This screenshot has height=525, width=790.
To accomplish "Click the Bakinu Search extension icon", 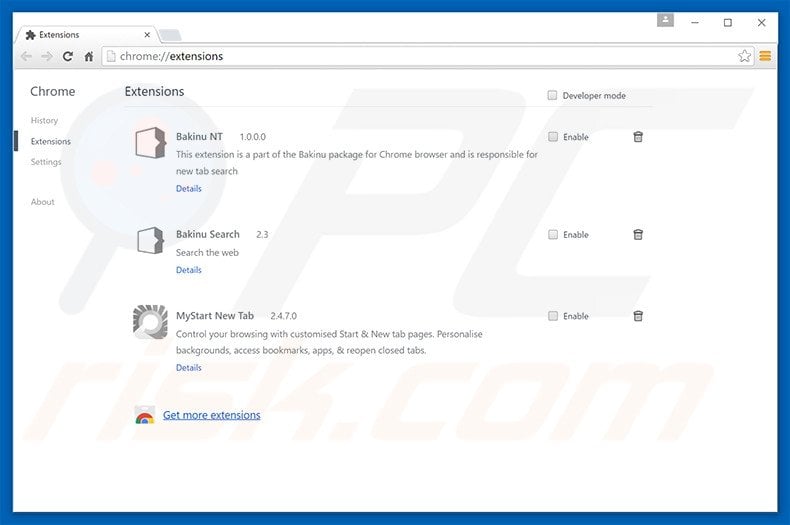I will pyautogui.click(x=150, y=240).
